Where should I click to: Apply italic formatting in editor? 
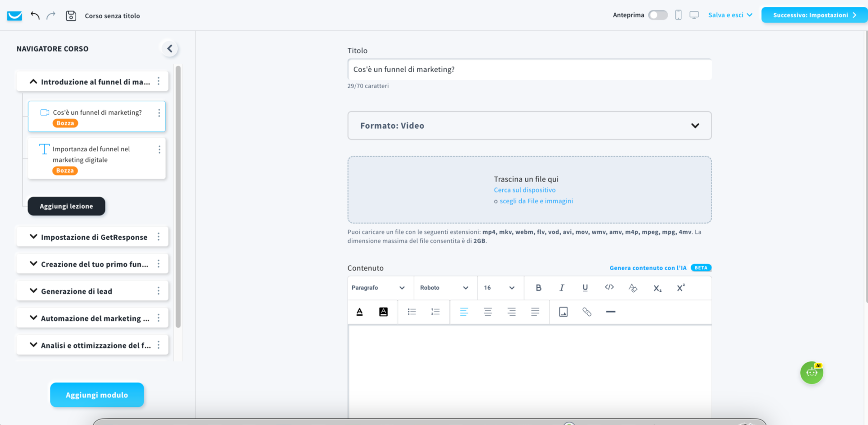pyautogui.click(x=561, y=288)
